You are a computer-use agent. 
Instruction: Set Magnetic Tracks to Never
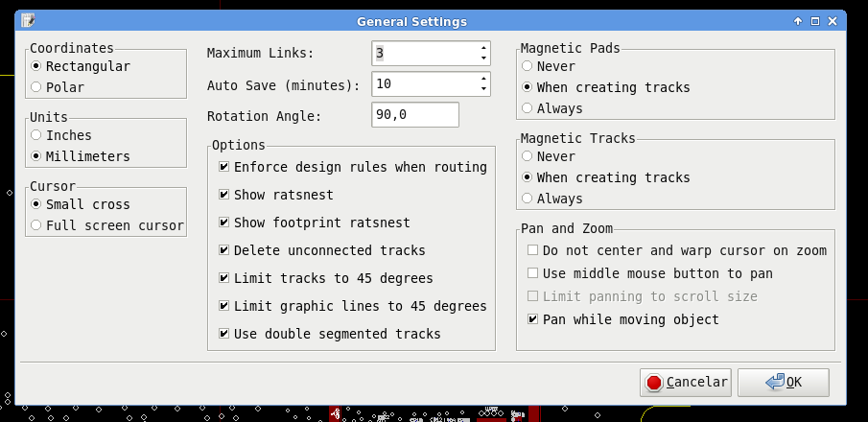click(527, 156)
